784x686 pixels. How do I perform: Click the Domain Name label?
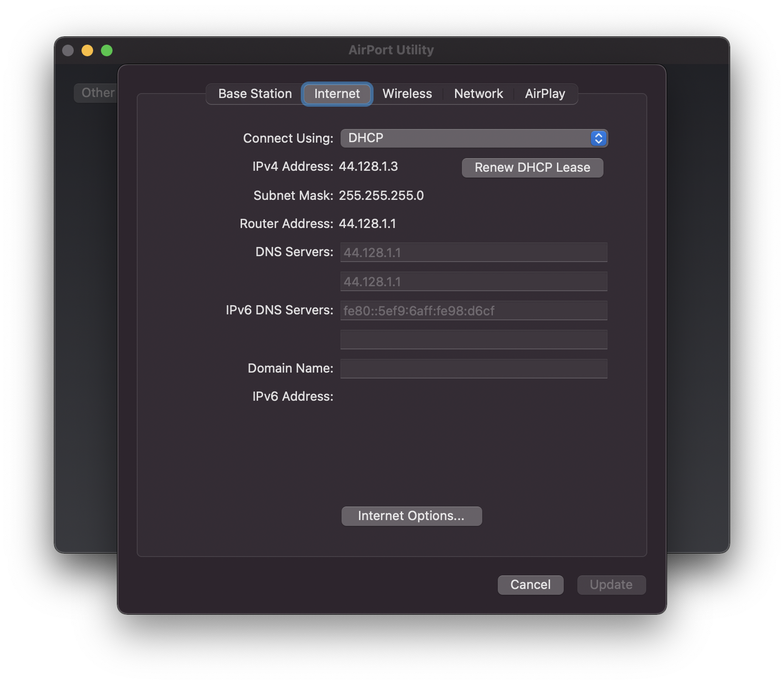point(291,368)
